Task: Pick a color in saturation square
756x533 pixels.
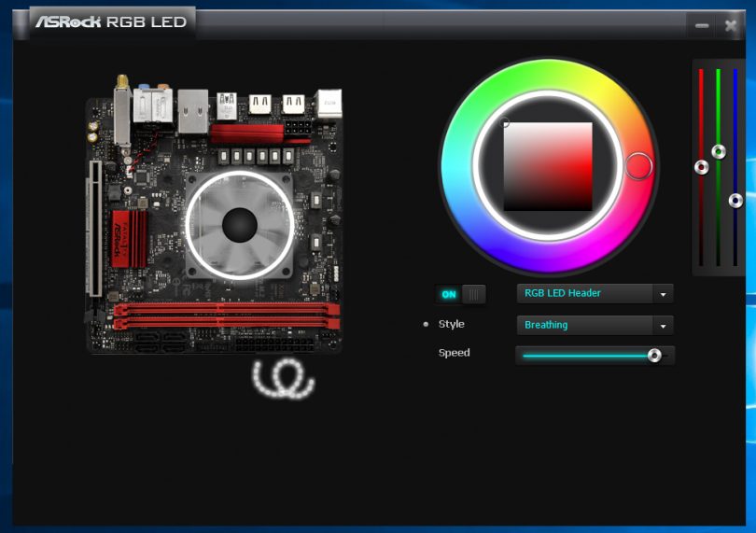Action: click(x=548, y=166)
